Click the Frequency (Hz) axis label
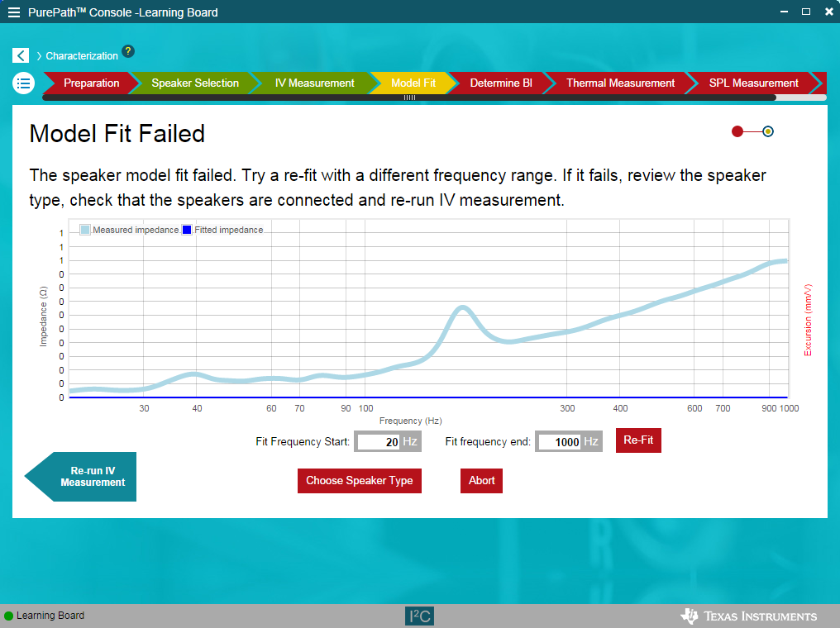 (410, 421)
